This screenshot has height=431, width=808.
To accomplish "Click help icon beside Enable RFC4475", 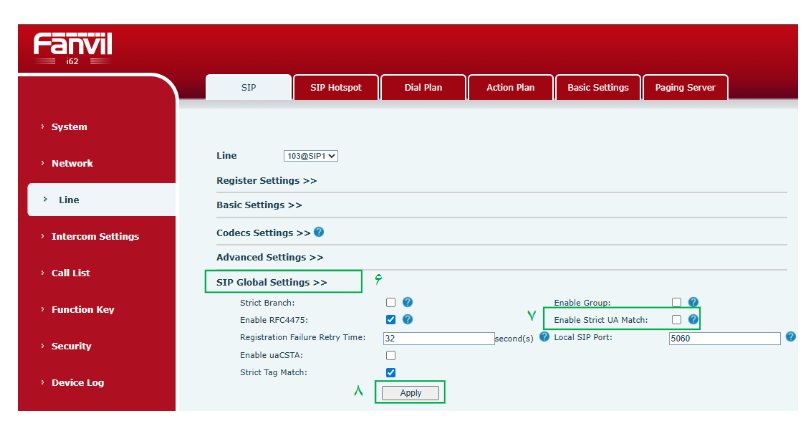I will click(407, 320).
